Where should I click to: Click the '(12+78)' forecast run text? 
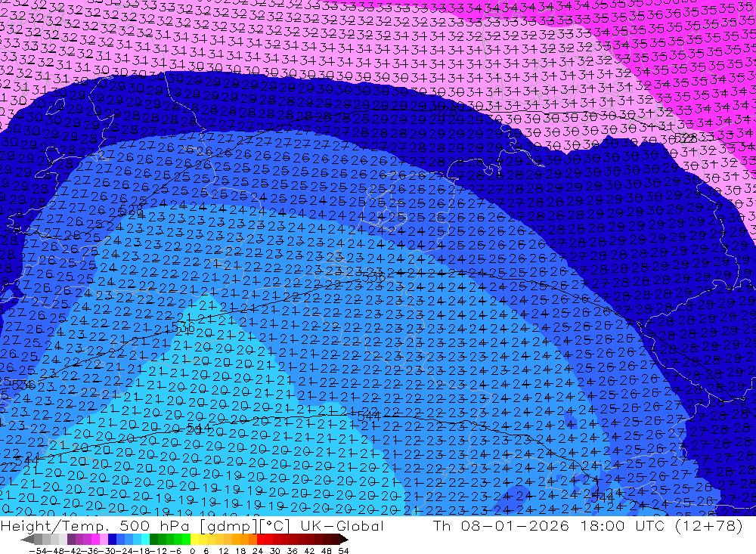tap(709, 526)
